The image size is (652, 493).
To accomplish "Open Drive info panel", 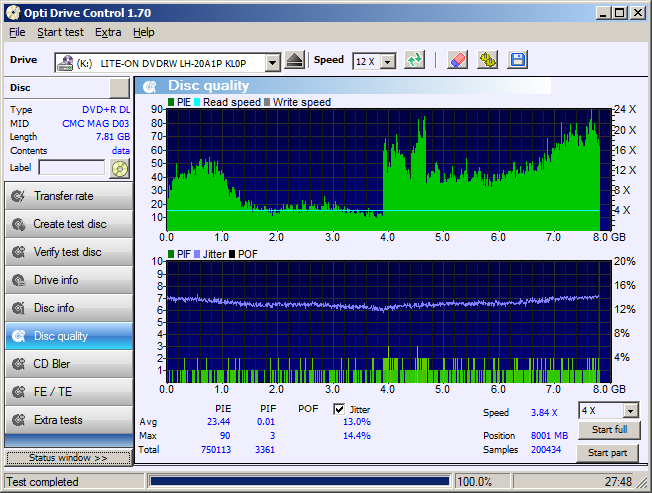I will [69, 280].
